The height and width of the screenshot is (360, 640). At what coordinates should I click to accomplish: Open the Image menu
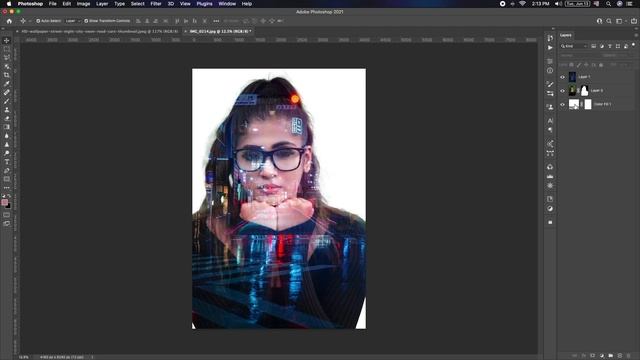83,4
